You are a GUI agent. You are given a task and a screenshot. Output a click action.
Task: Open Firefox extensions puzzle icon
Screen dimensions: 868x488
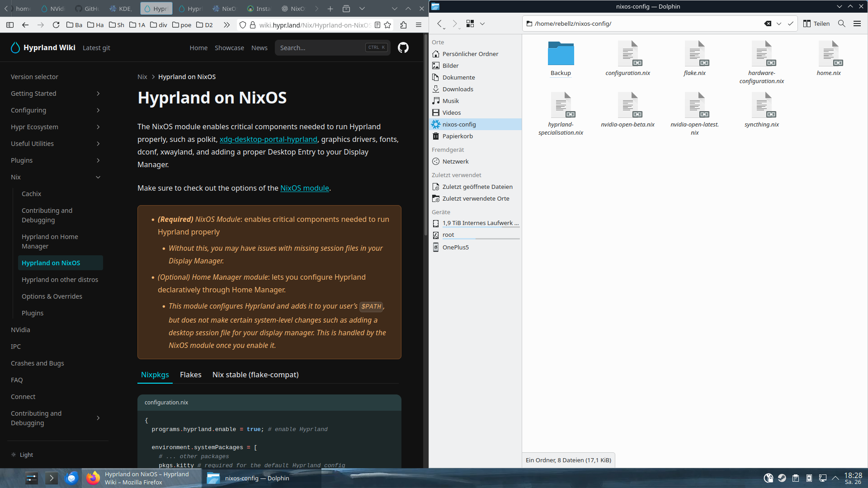[x=403, y=25]
